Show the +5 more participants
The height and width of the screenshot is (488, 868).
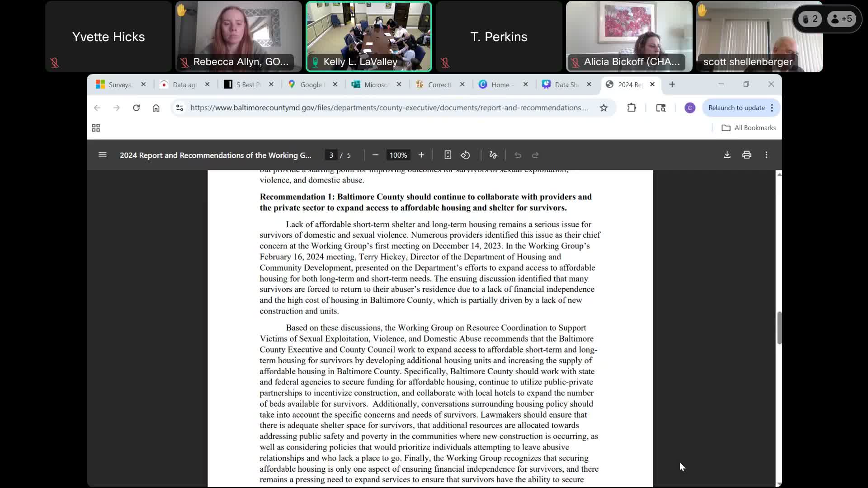[842, 19]
